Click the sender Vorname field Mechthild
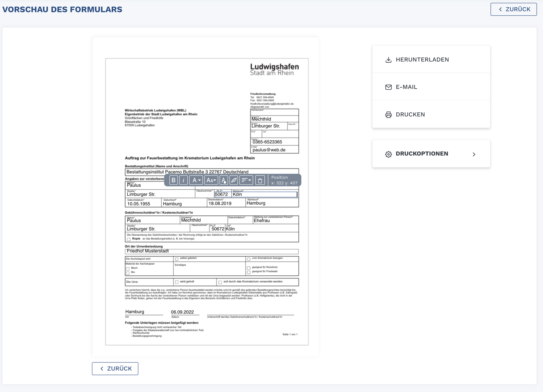Image resolution: width=543 pixels, height=392 pixels. pos(274,119)
